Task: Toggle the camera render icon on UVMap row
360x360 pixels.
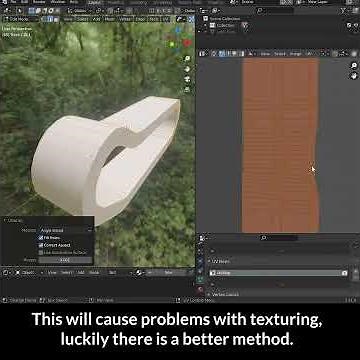Action: [x=344, y=273]
